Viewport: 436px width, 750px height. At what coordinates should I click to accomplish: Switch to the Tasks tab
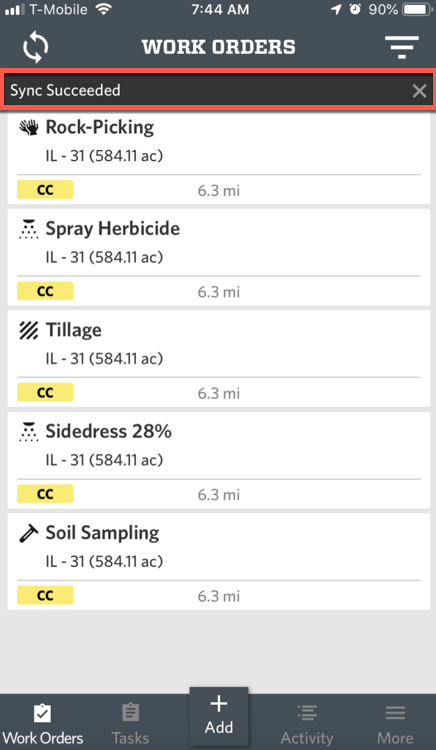coord(131,722)
